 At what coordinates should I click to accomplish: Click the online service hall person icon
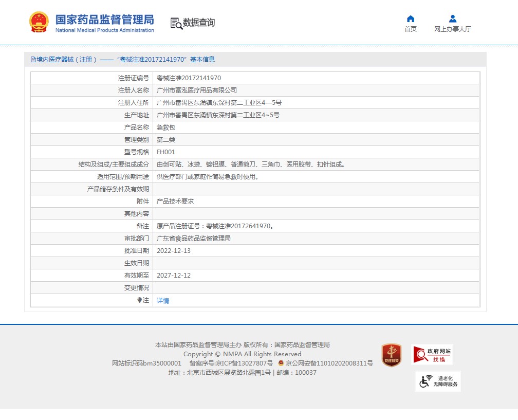coord(453,19)
